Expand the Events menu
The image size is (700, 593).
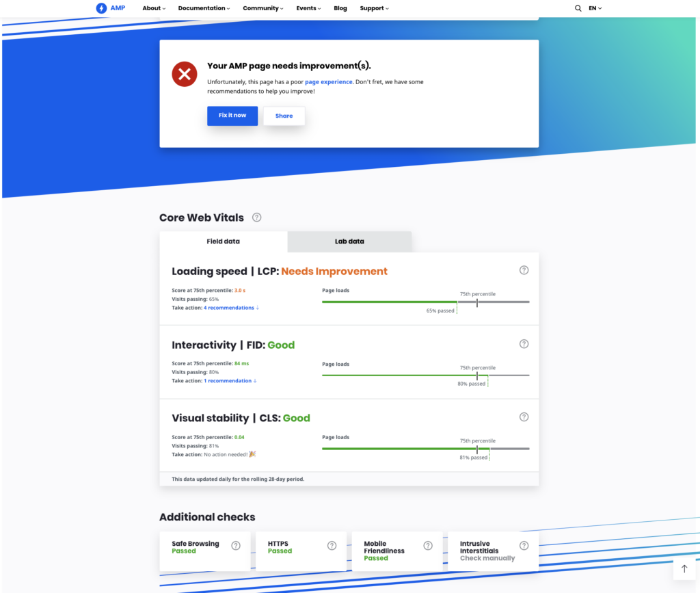pyautogui.click(x=308, y=8)
